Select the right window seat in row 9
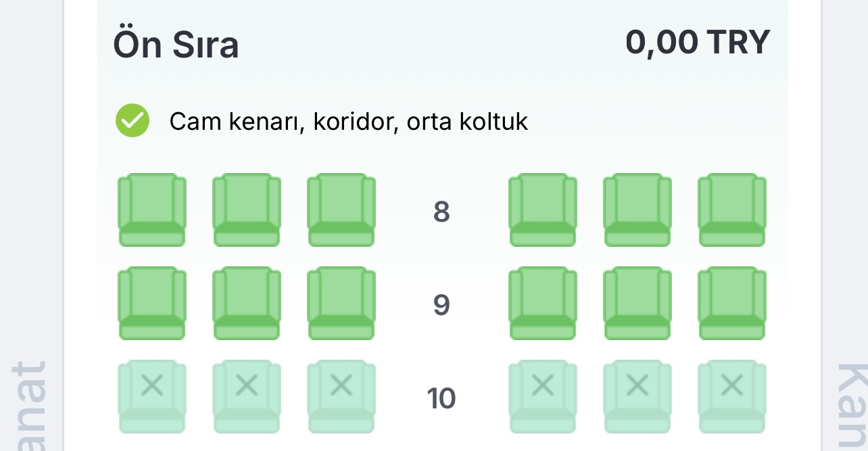Viewport: 868px width, 451px height. 731,304
